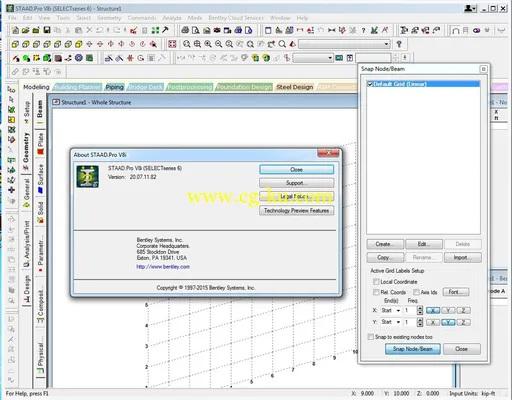Click the Import... grid button
The width and height of the screenshot is (512, 400).
463,258
